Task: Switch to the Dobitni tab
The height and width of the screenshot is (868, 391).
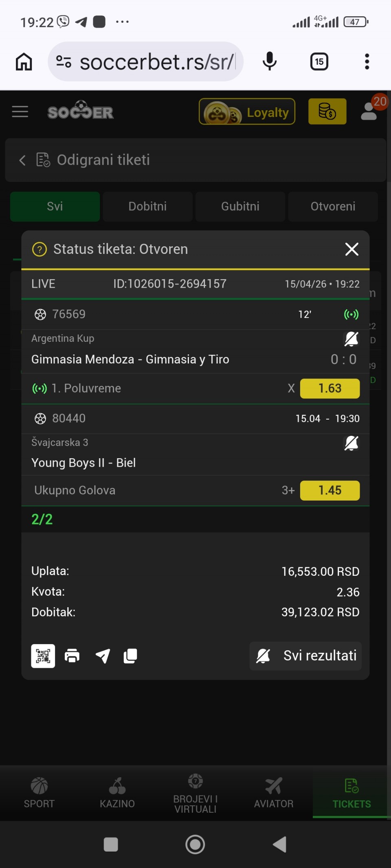Action: tap(147, 206)
